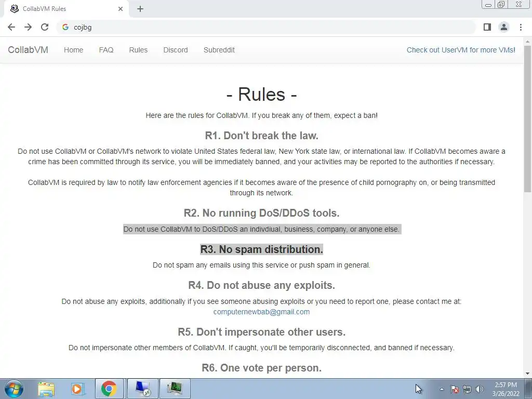Image resolution: width=532 pixels, height=399 pixels.
Task: Click the 'Do not spam any emails' sentence
Action: pyautogui.click(x=261, y=265)
